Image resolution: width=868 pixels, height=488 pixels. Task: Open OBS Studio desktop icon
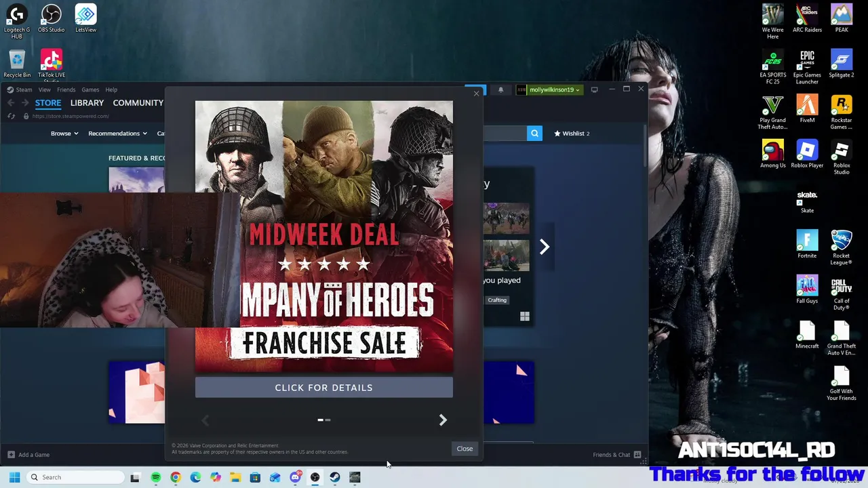pos(52,18)
